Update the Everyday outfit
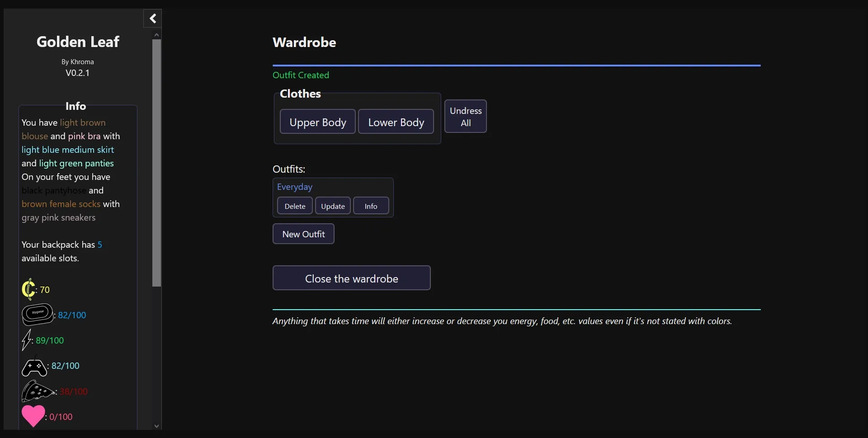Screen dimensions: 868x438 coord(333,206)
